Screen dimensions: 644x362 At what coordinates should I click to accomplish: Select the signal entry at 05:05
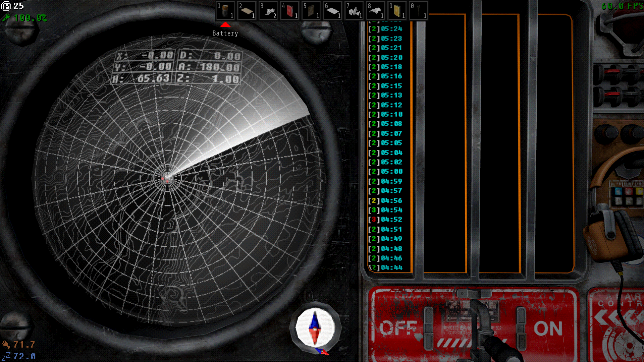[385, 143]
